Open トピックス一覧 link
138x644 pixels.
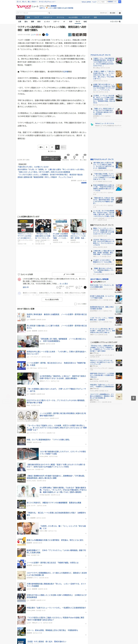pyautogui.click(x=115, y=21)
